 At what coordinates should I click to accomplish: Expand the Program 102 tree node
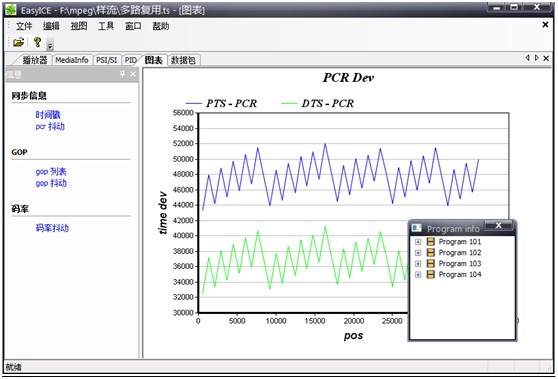tap(418, 253)
